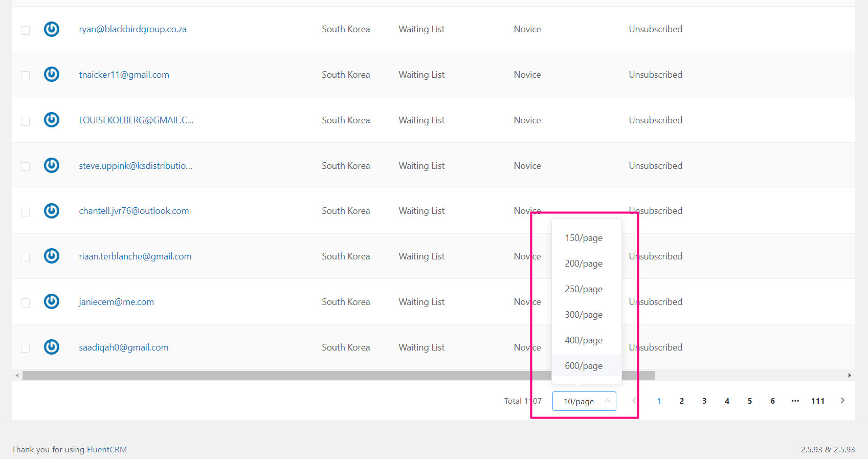Click Waiting List cell in tnaicker11 row
This screenshot has height=459, width=868.
tap(421, 75)
